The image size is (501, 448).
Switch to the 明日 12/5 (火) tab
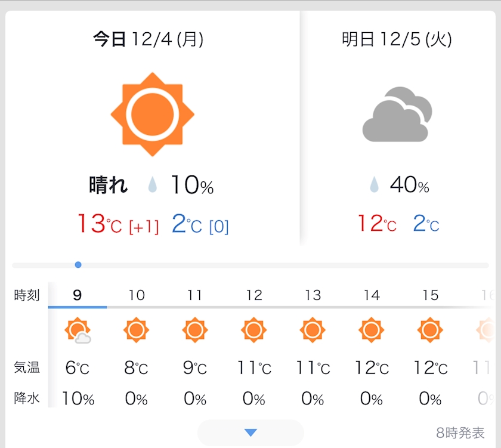coord(397,40)
